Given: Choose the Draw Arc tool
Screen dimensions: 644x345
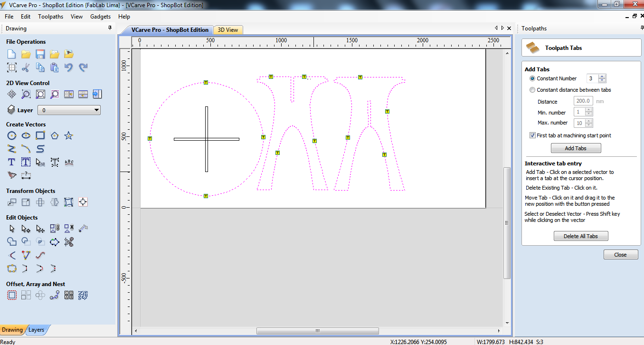Looking at the screenshot, I should (26, 149).
